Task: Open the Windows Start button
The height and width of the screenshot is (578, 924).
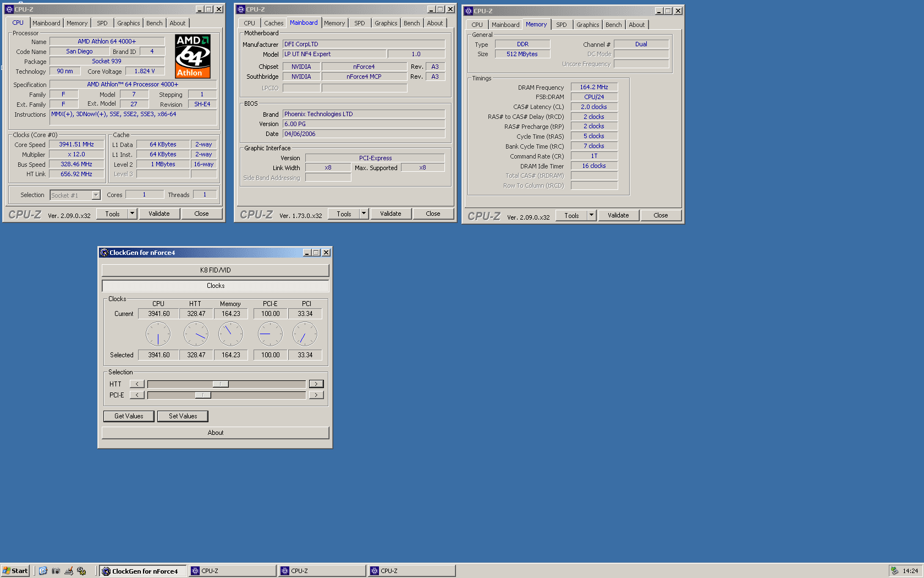Action: coord(15,571)
